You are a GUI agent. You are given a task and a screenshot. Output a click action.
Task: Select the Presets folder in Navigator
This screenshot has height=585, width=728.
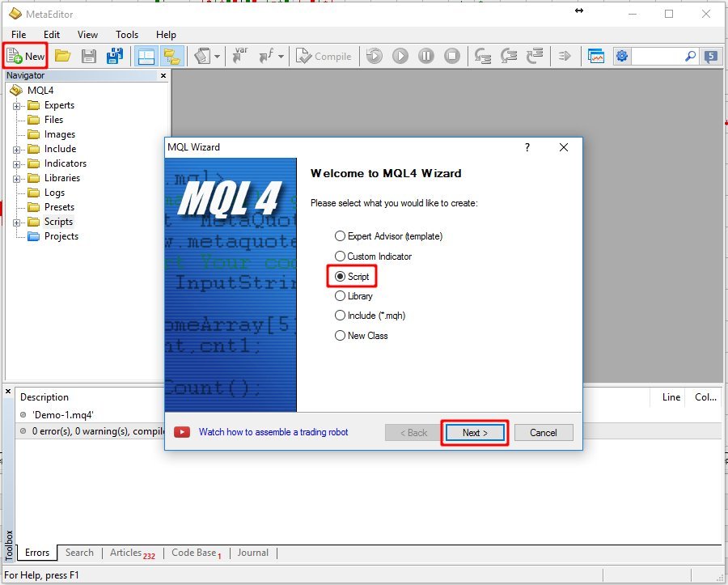pyautogui.click(x=59, y=207)
